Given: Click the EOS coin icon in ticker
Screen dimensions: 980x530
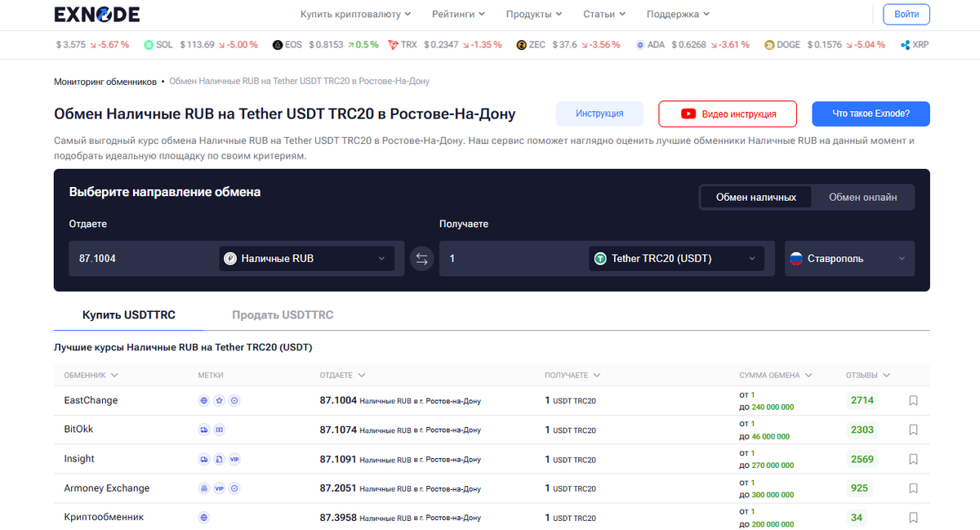Looking at the screenshot, I should click(278, 45).
